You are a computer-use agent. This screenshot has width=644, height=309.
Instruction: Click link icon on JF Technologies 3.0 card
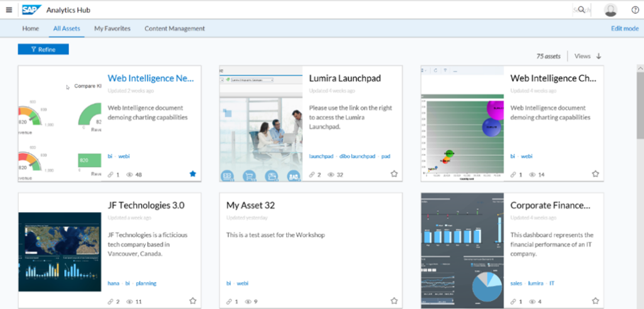(x=111, y=301)
